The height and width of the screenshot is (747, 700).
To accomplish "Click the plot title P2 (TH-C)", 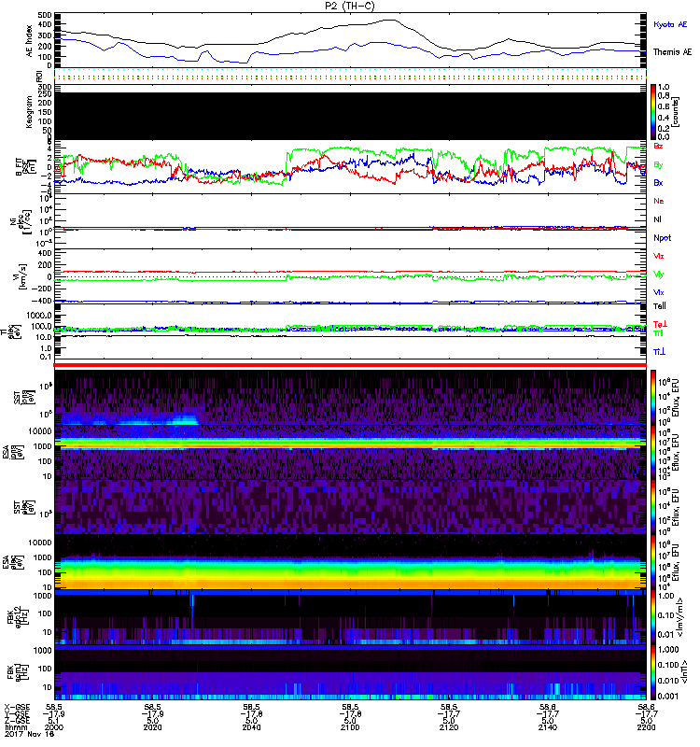I will [349, 7].
